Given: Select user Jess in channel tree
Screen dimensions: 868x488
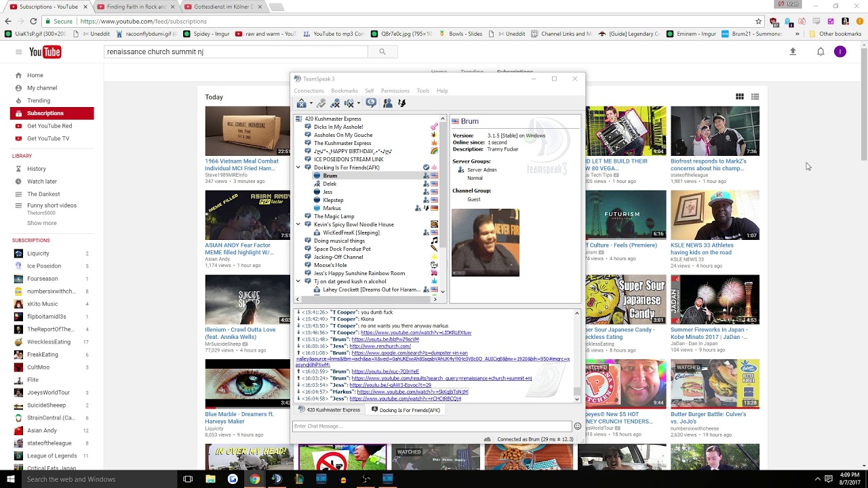Looking at the screenshot, I should coord(328,192).
